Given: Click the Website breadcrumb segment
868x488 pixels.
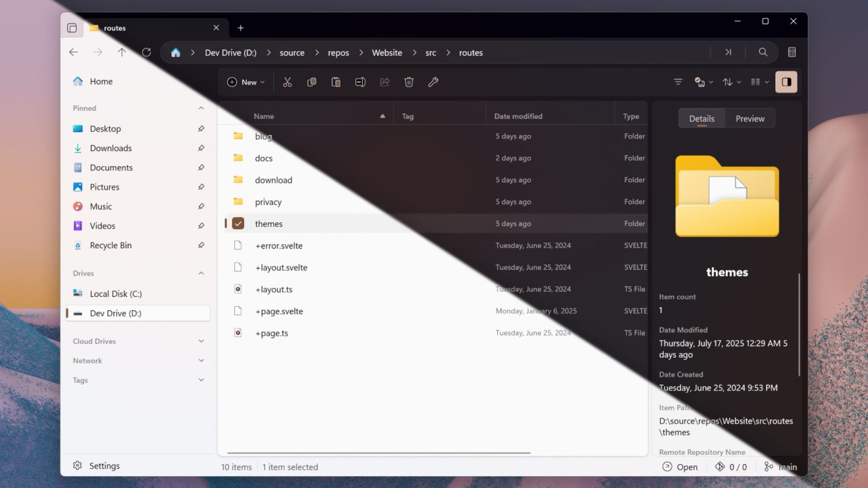Looking at the screenshot, I should (387, 52).
